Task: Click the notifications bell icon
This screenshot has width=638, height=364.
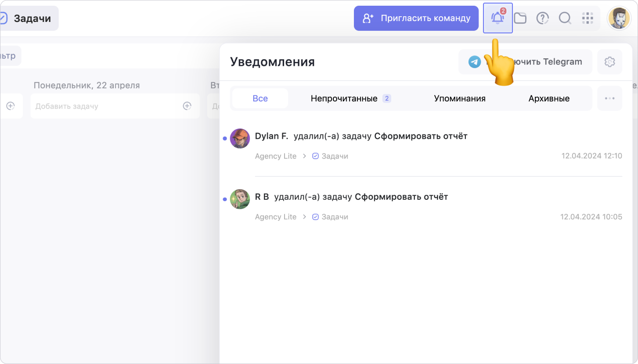Action: (497, 18)
